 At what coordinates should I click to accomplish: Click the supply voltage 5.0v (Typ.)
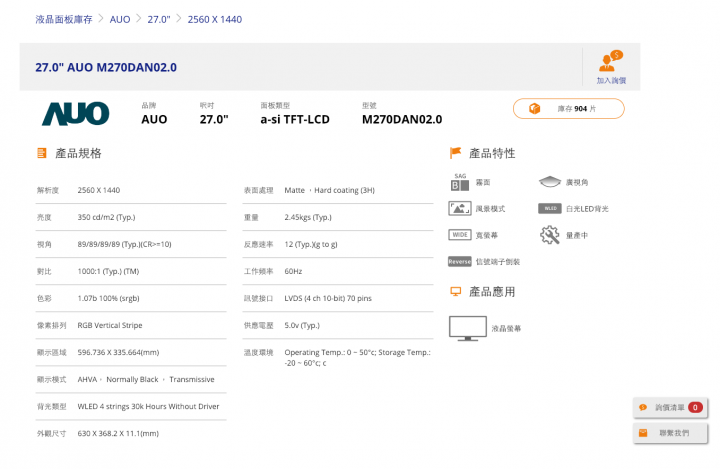click(x=302, y=325)
